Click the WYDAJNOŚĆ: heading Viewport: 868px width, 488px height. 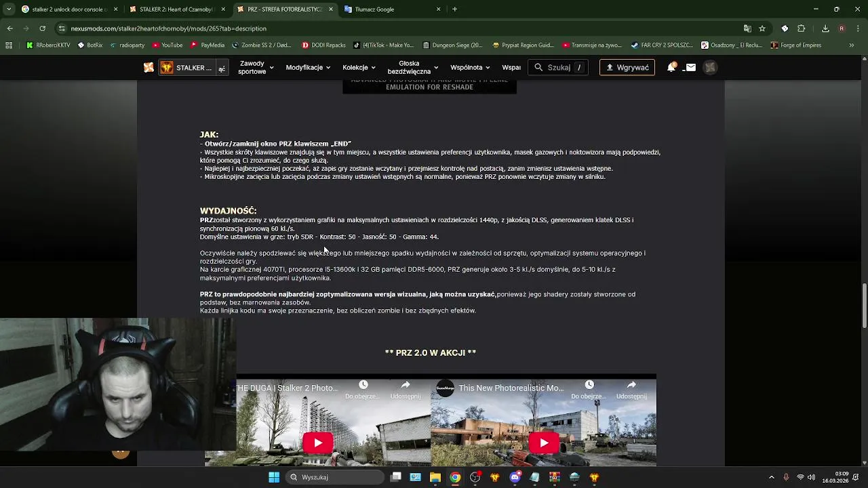[228, 211]
